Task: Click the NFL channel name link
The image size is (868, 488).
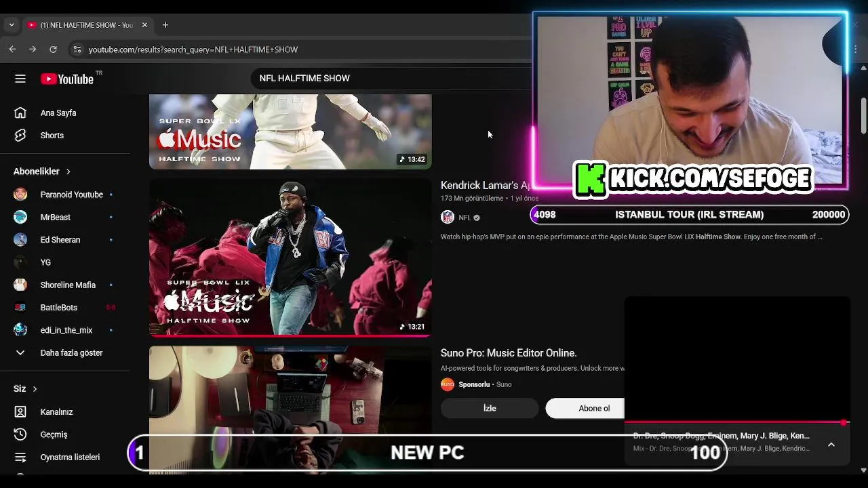Action: (465, 218)
